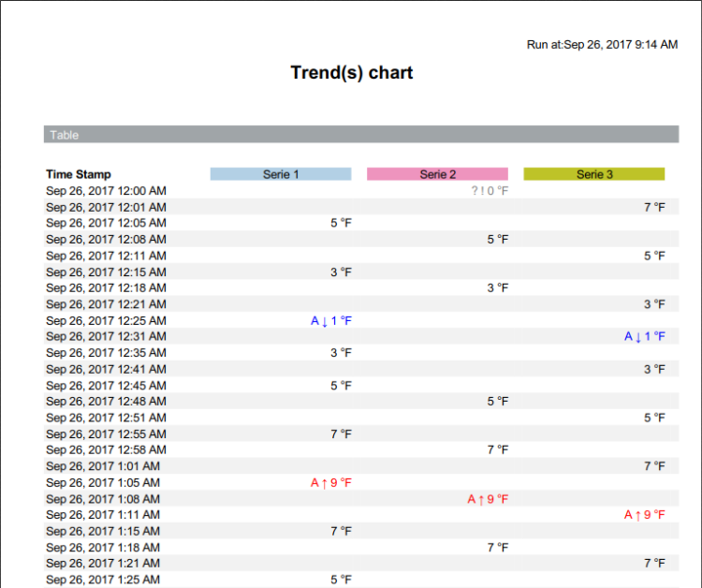Click the Sep 26, 2017 12:25 AM timestamp

point(106,320)
